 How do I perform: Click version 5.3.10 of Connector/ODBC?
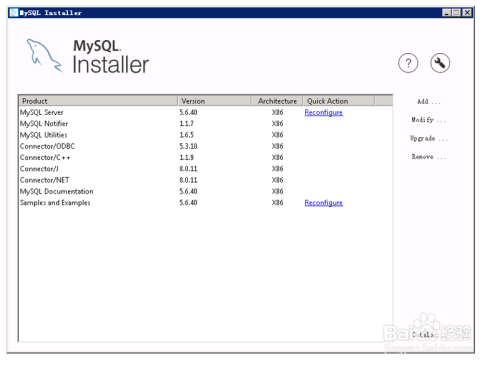[188, 146]
